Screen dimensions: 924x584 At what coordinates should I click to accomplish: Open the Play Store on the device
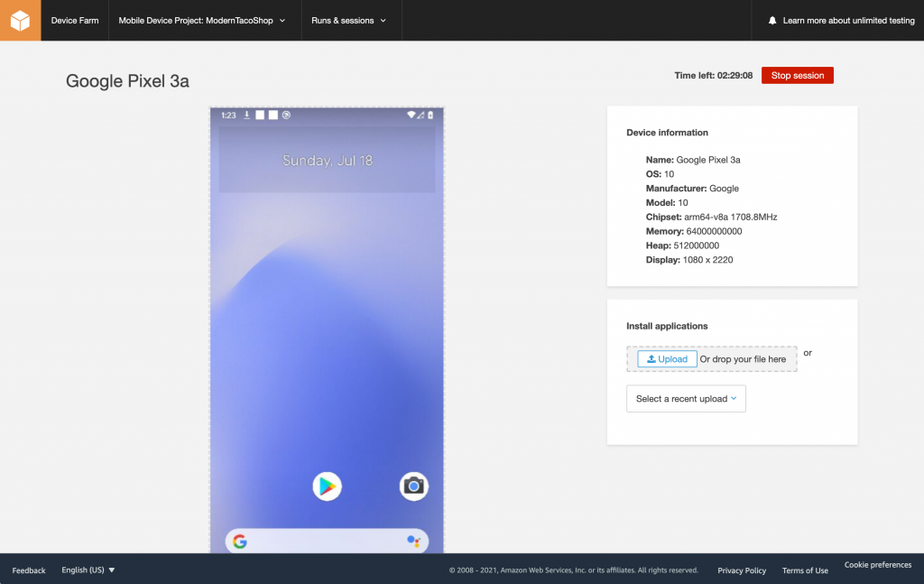[x=327, y=486]
